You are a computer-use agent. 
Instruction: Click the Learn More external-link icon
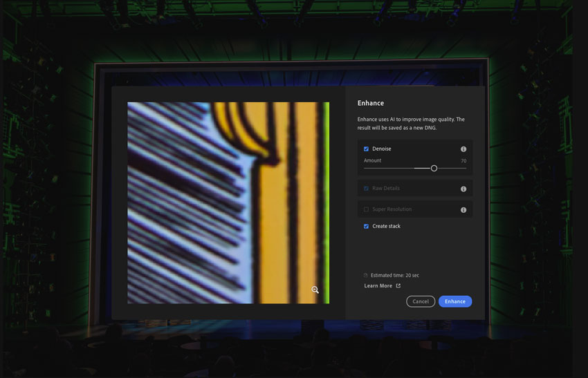click(398, 286)
